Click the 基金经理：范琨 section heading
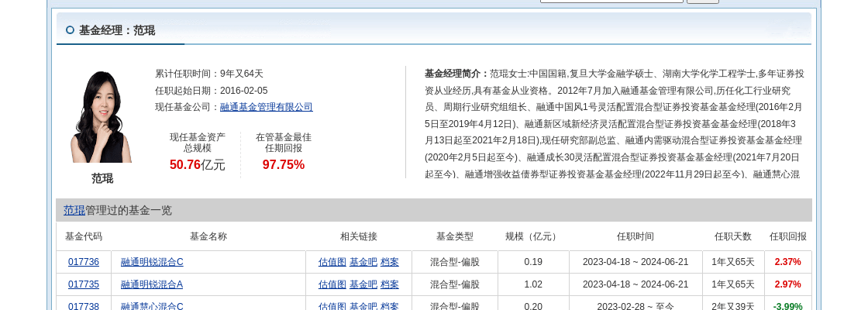Screen dimensions: 868x310 117,30
